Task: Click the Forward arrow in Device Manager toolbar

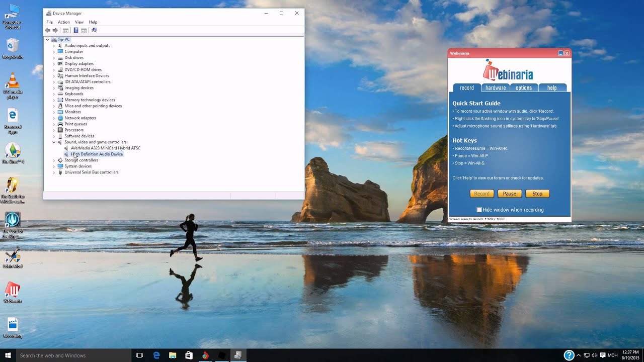Action: click(x=55, y=30)
